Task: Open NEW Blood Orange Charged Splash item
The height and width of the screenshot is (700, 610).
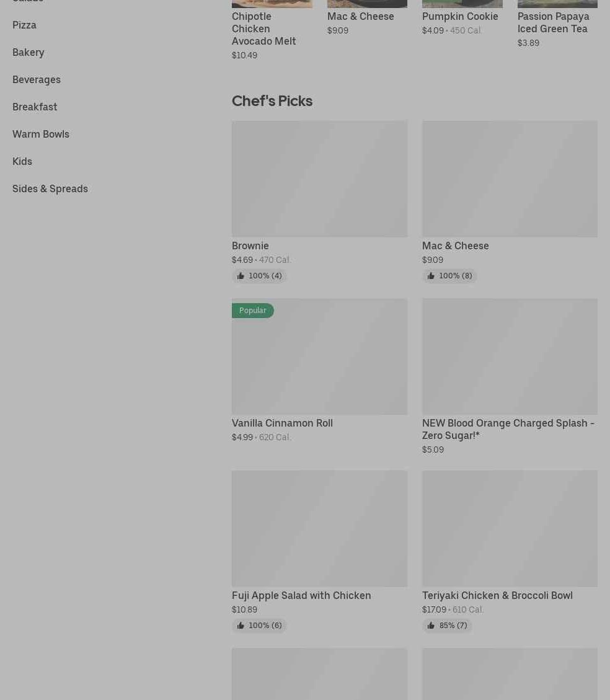Action: (x=508, y=429)
